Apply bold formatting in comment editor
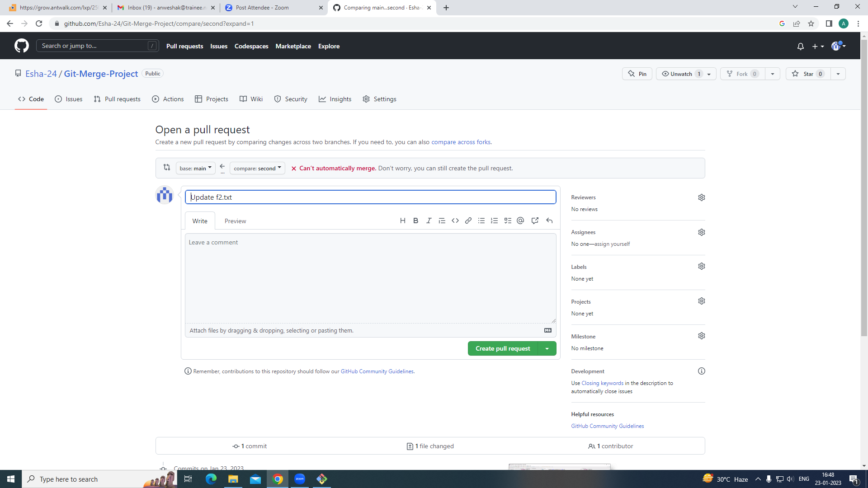This screenshot has width=868, height=488. [x=415, y=221]
